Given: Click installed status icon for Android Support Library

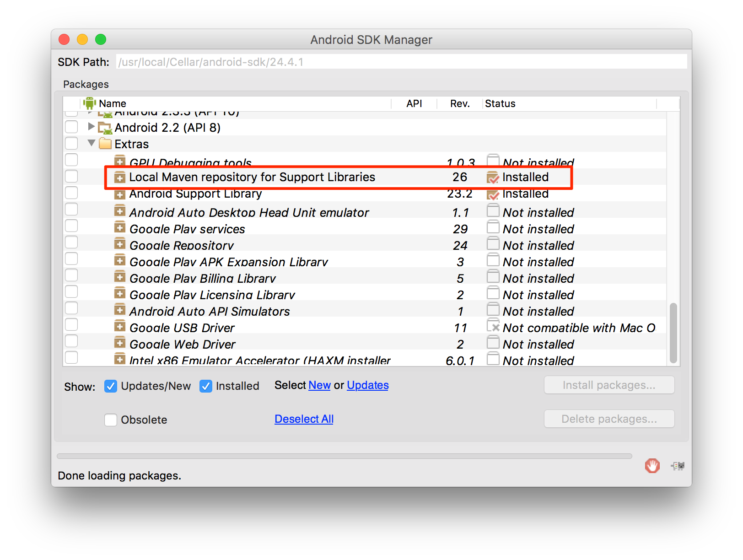Looking at the screenshot, I should [x=493, y=194].
